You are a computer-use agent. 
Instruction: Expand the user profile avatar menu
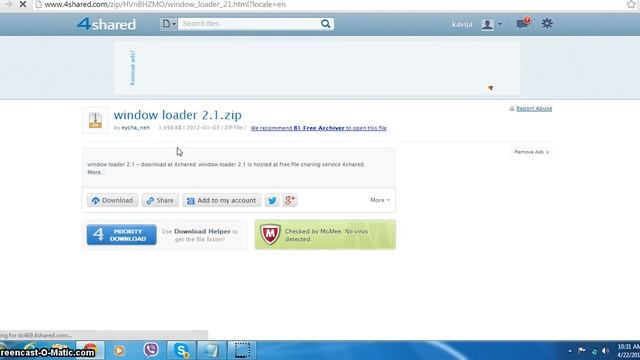pos(491,24)
